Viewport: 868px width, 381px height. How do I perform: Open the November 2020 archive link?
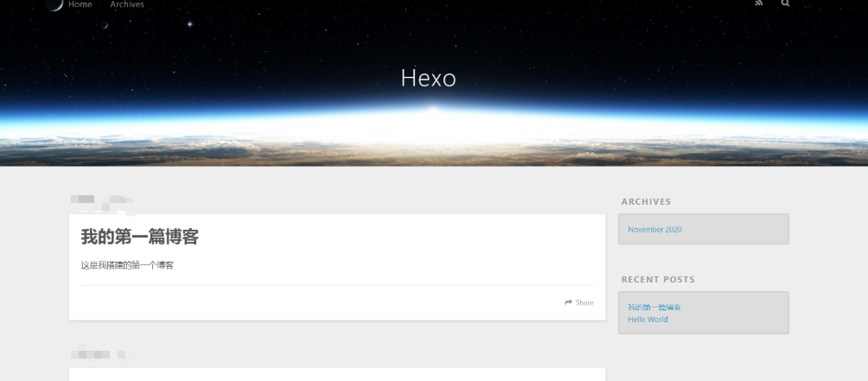[654, 230]
